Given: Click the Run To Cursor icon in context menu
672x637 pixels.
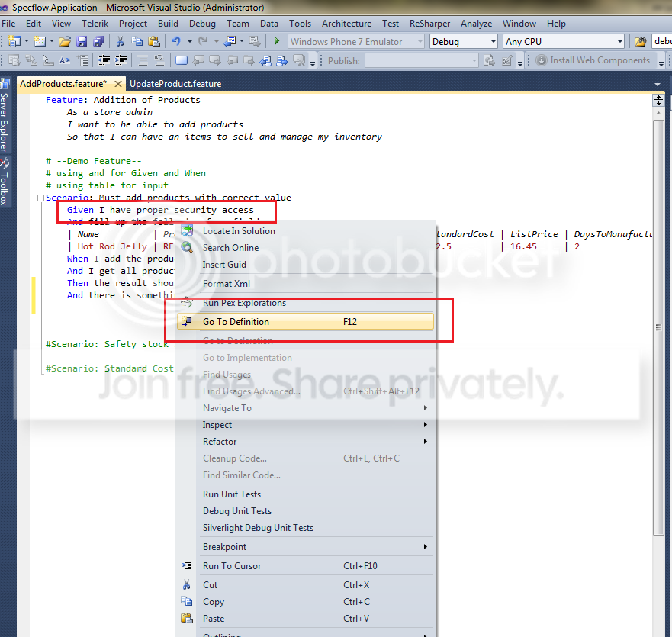Looking at the screenshot, I should tap(187, 565).
